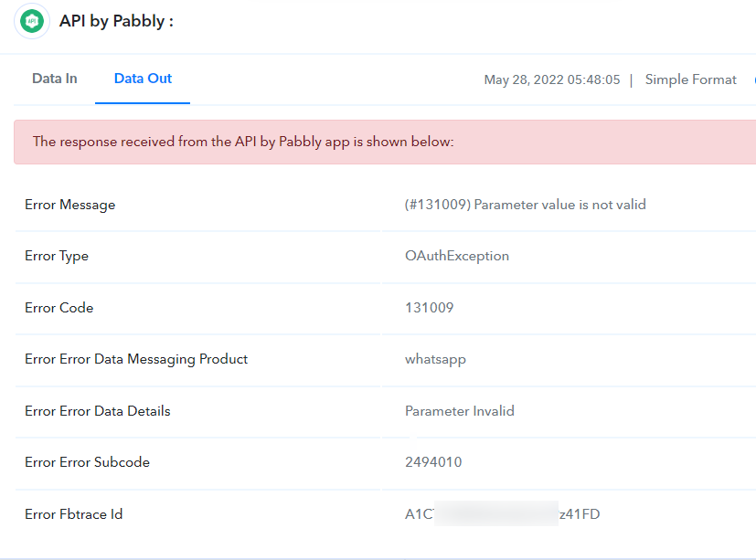
Task: Select '(#131009) Parameter value is not valid' value
Action: tap(525, 205)
